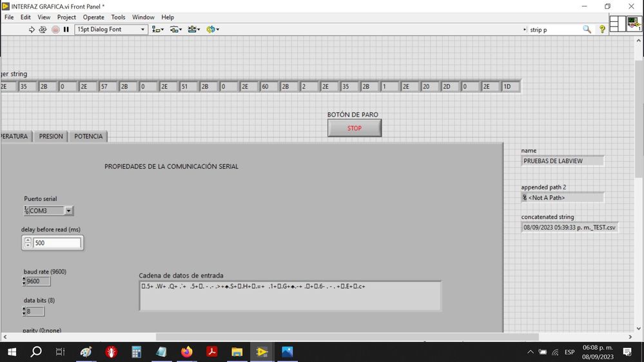The width and height of the screenshot is (644, 362).
Task: Click the search magnifier icon
Action: (x=587, y=30)
